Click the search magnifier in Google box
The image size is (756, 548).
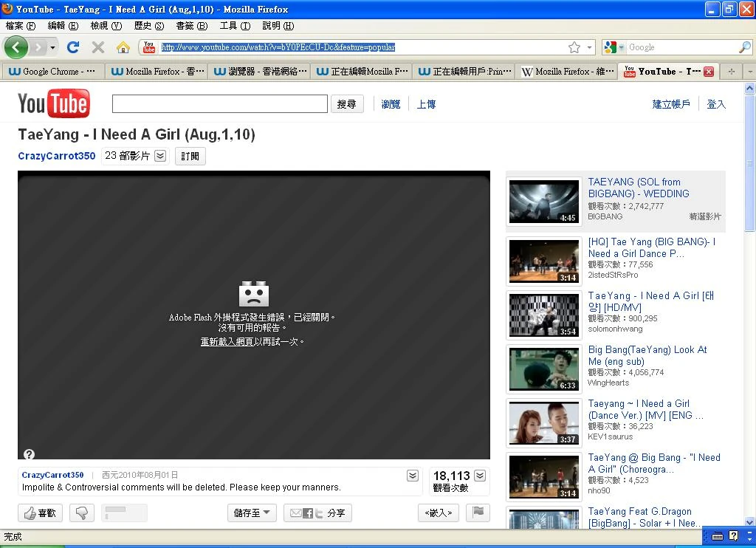[744, 47]
